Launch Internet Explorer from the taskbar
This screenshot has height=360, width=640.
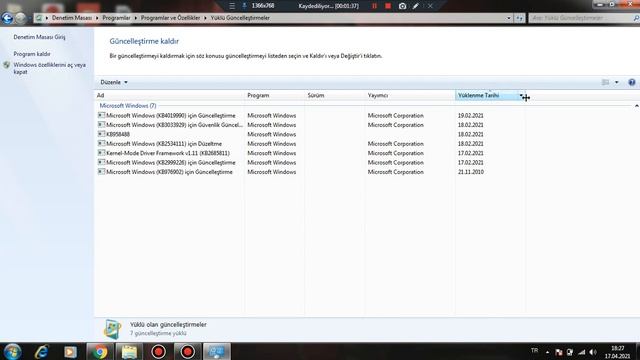pos(41,351)
